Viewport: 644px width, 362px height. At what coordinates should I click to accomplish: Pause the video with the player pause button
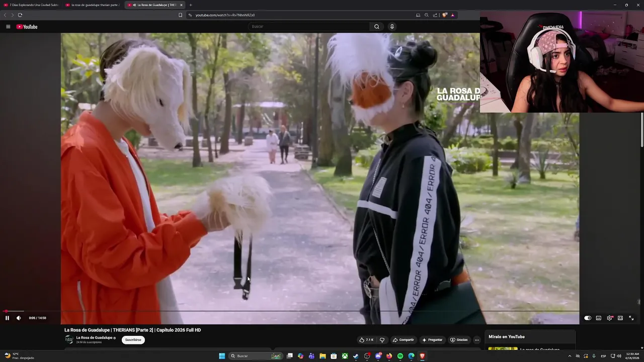pyautogui.click(x=7, y=318)
